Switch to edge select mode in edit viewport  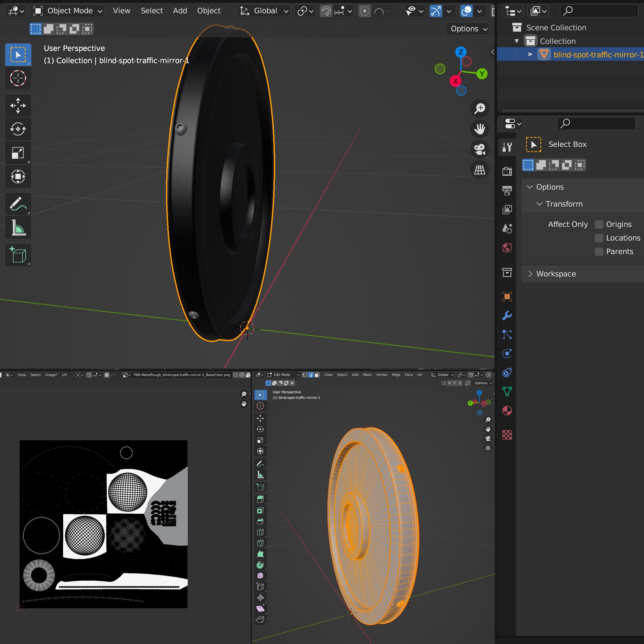(311, 375)
